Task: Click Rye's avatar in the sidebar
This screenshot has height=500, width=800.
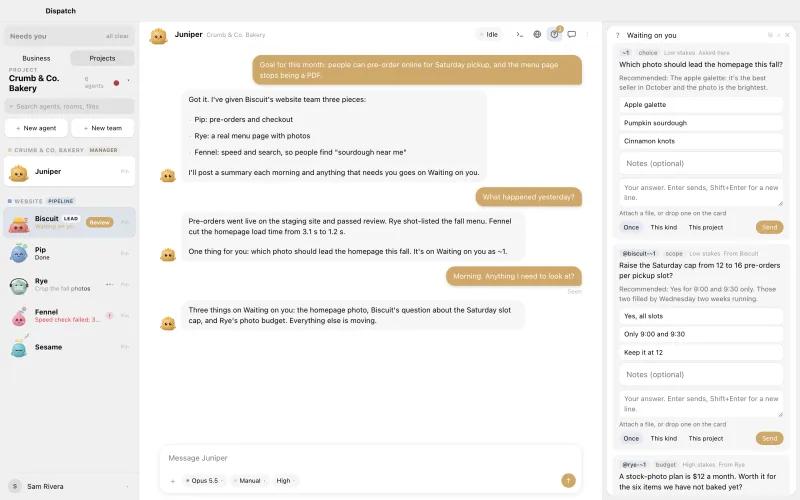Action: pos(19,285)
